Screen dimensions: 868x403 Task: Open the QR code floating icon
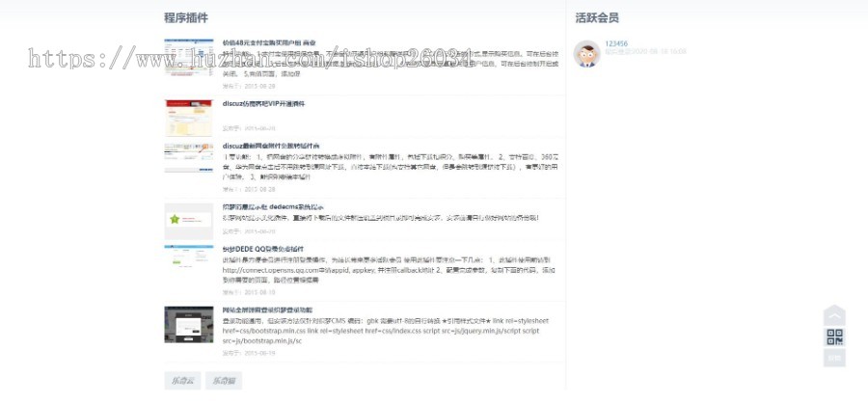tap(834, 336)
